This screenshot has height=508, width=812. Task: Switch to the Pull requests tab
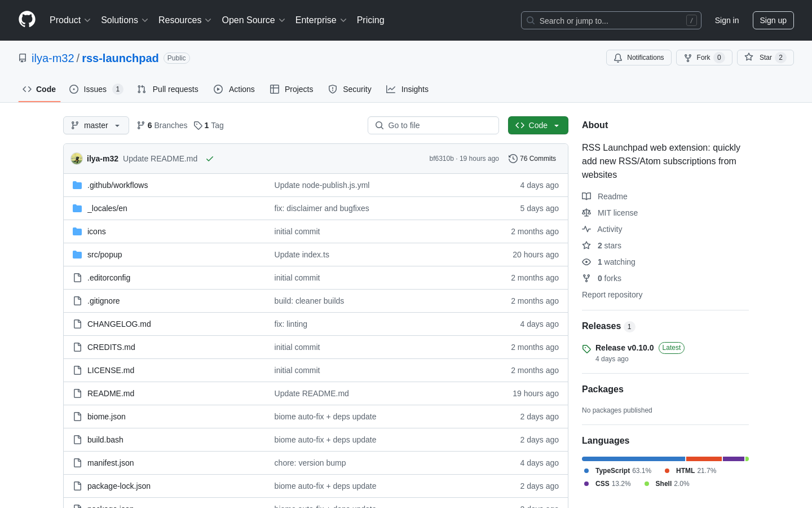pos(168,89)
